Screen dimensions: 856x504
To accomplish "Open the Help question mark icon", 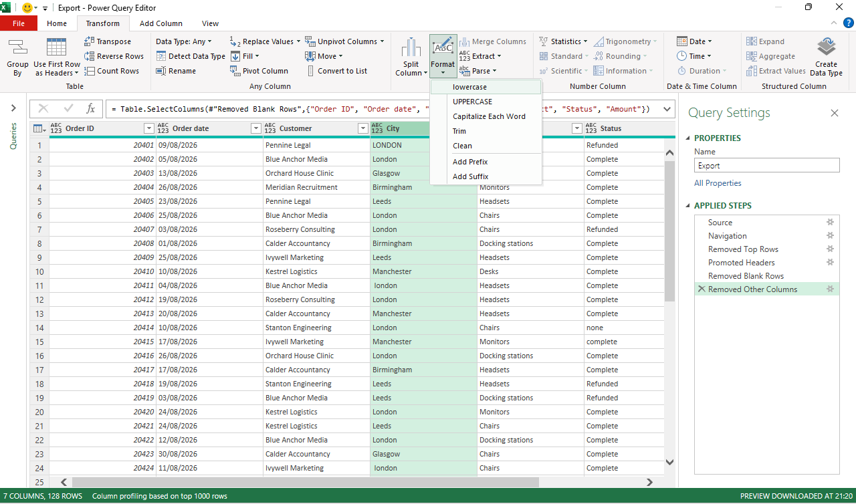I will (x=847, y=23).
